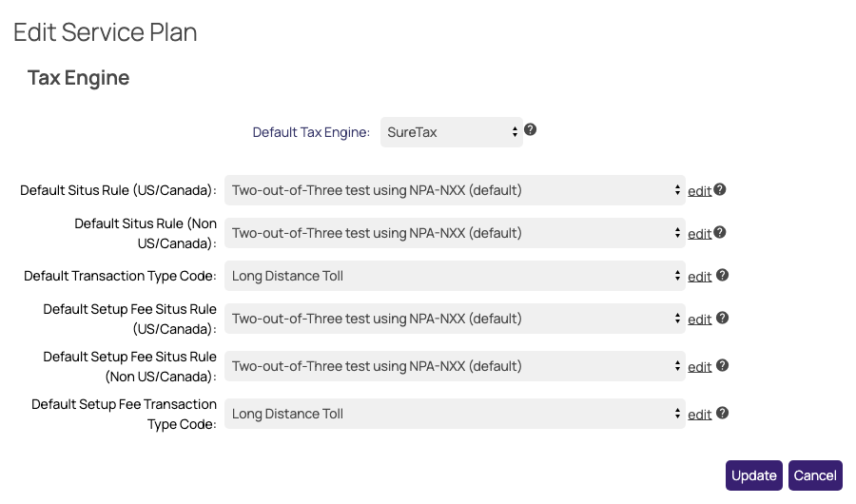Click the Default Setup Fee Transaction Type Code label
Image resolution: width=856 pixels, height=504 pixels.
tap(124, 414)
